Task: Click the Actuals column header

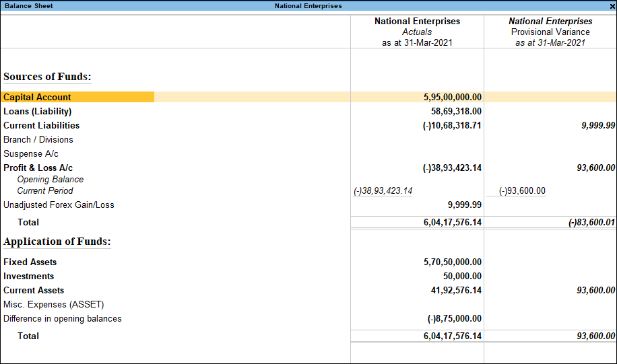Action: click(x=417, y=32)
